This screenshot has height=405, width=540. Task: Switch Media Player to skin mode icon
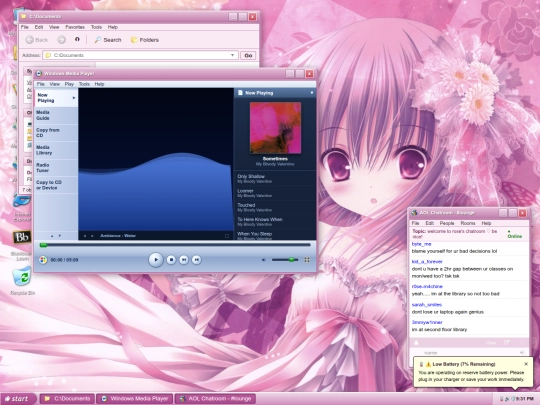click(307, 260)
